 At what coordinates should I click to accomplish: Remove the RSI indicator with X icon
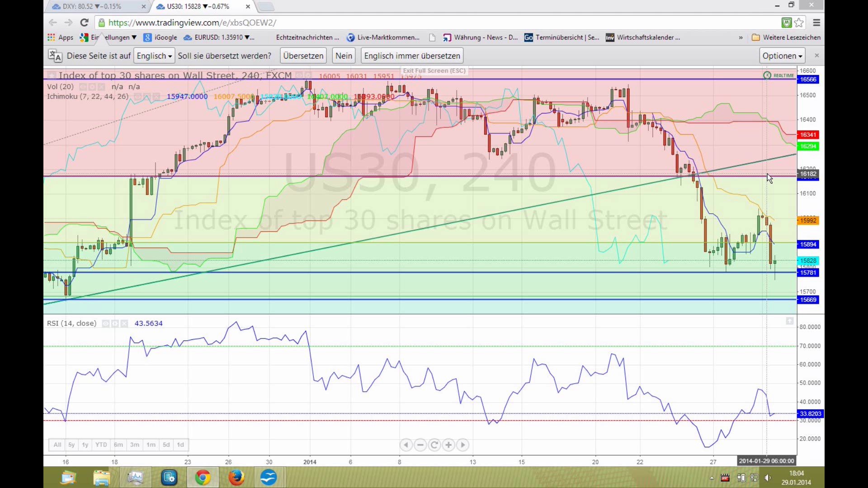(124, 324)
